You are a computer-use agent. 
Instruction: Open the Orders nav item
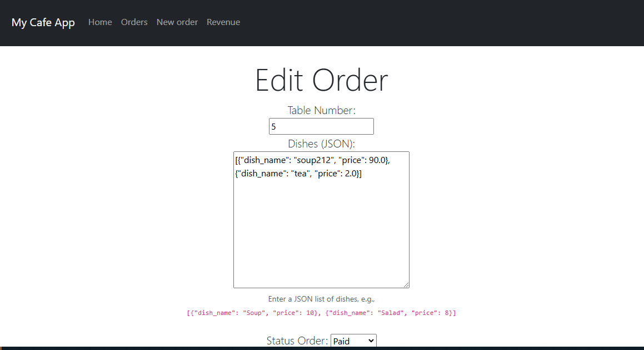(134, 22)
